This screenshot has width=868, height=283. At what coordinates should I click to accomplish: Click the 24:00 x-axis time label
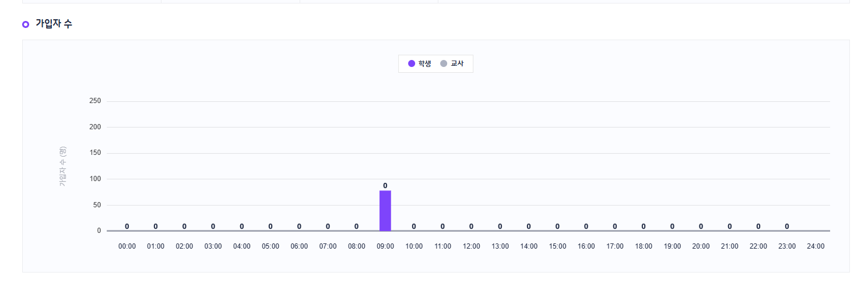tap(816, 246)
